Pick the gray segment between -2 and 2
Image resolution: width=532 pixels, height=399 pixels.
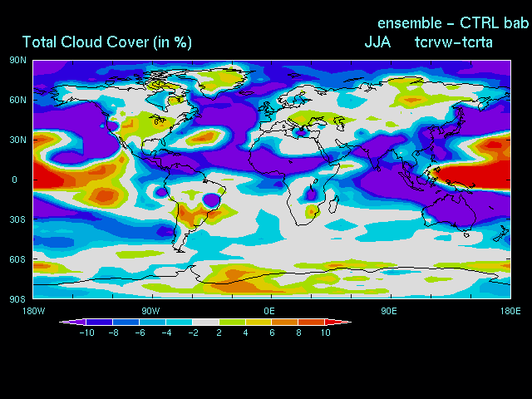(x=205, y=322)
